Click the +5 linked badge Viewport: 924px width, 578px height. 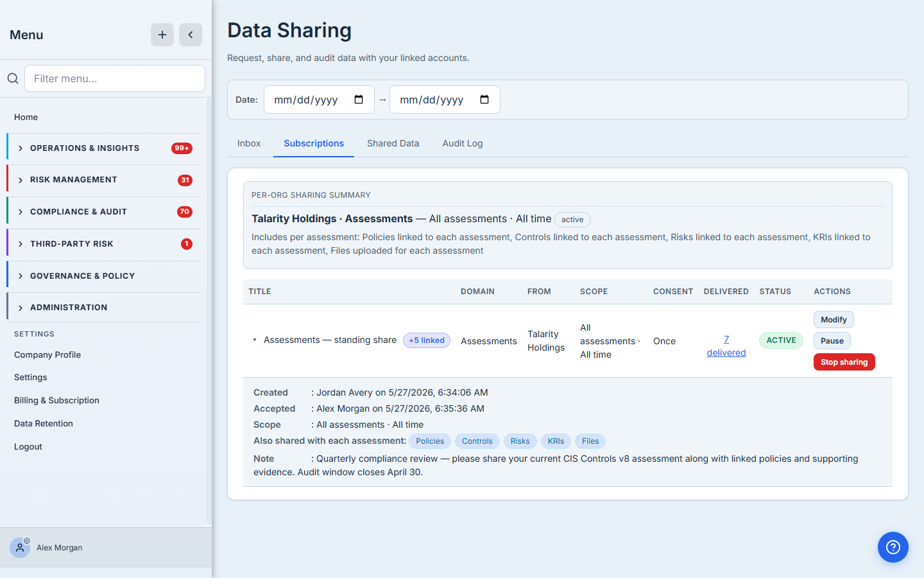coord(427,340)
